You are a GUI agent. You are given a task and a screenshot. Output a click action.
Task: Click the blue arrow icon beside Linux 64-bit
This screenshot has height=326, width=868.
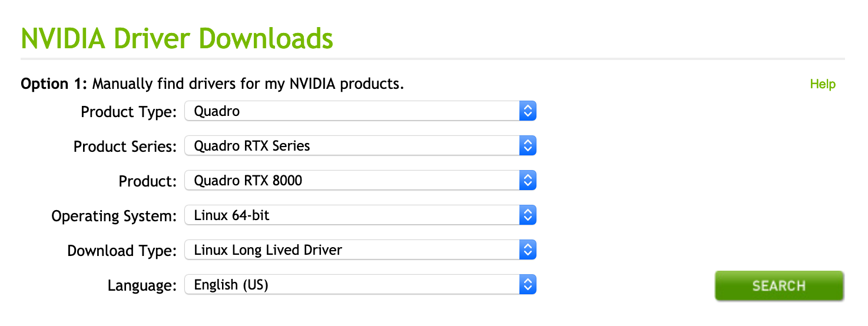tap(528, 215)
